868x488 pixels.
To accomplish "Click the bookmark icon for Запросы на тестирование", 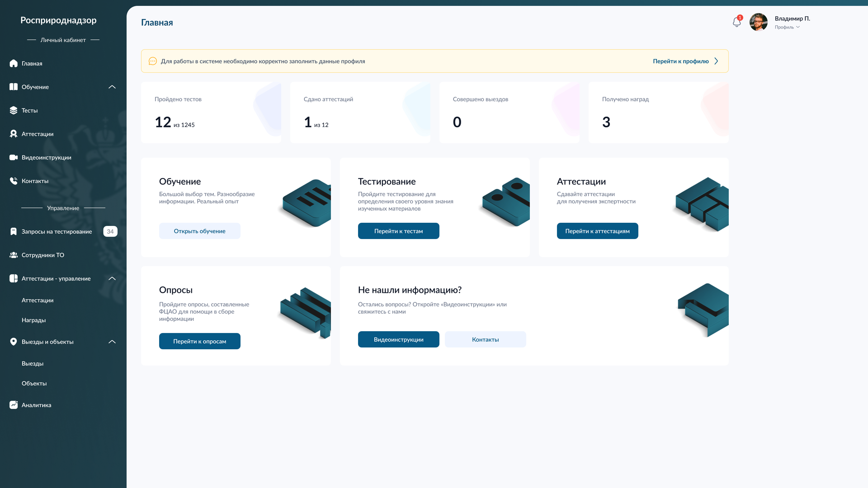I will pos(14,232).
